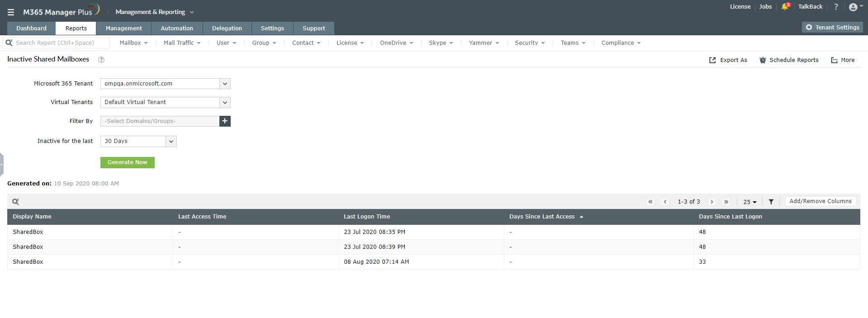Sort by the Last Logon Time column
The height and width of the screenshot is (318, 868).
[x=367, y=217]
